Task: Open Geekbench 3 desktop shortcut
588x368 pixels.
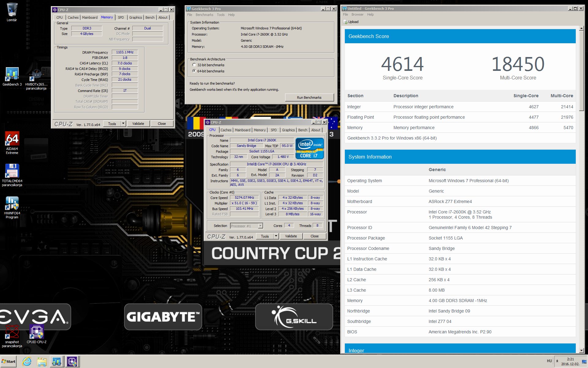Action: point(12,77)
